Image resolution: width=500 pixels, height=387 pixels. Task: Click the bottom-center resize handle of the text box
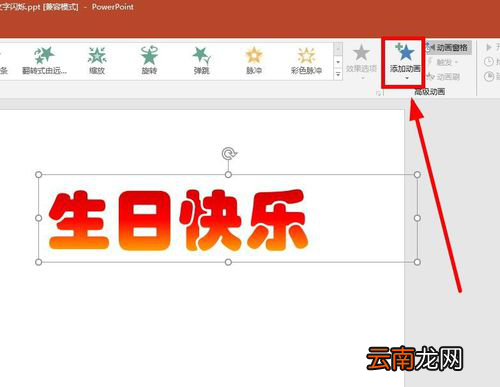pos(228,262)
